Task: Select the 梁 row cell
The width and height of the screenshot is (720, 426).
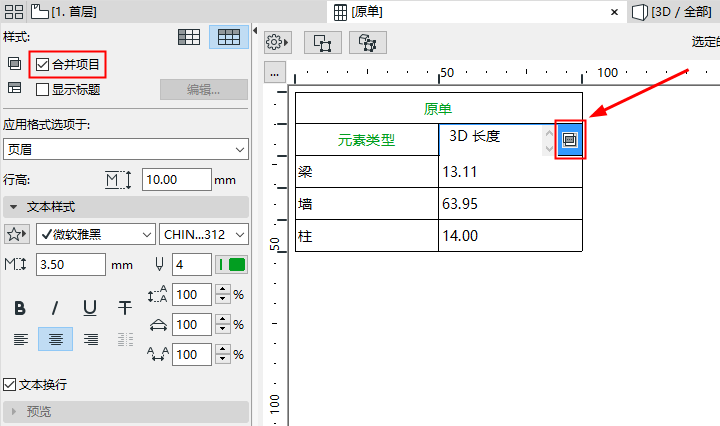Action: click(367, 172)
